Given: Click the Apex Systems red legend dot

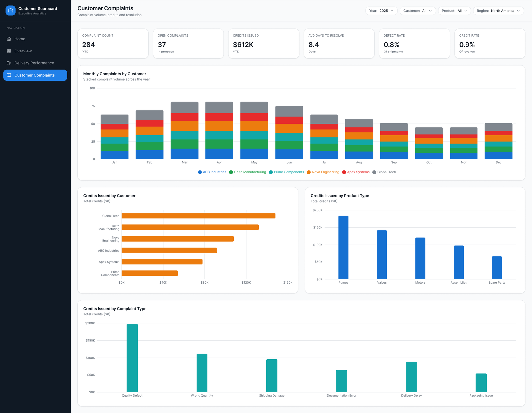Looking at the screenshot, I should 344,172.
